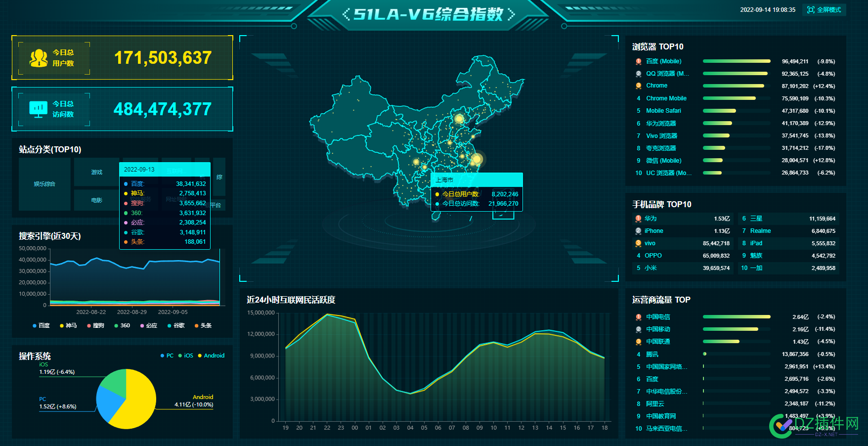Select the 电影 tile in 站点分类
The height and width of the screenshot is (446, 868).
pyautogui.click(x=97, y=200)
